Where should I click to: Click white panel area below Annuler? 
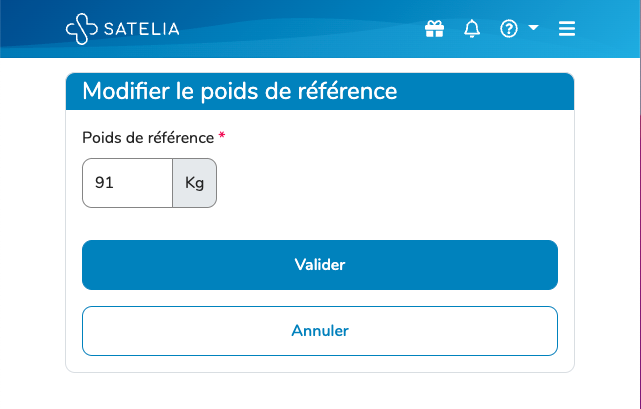[320, 364]
